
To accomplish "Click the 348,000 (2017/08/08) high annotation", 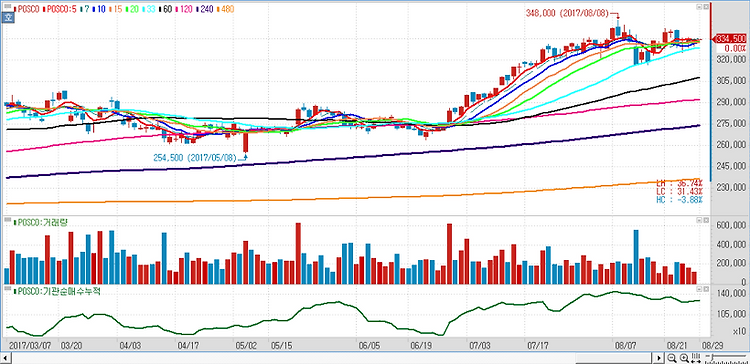I will tap(568, 14).
